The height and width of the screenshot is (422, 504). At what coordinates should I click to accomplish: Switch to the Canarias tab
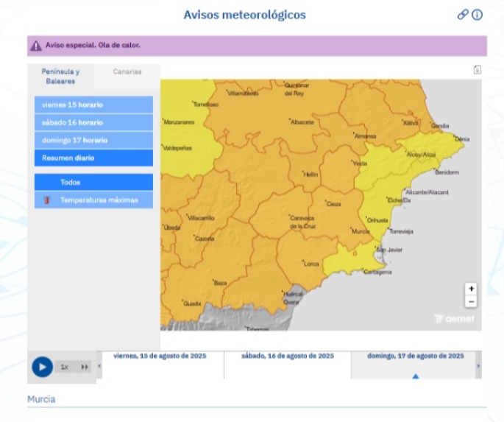click(127, 72)
